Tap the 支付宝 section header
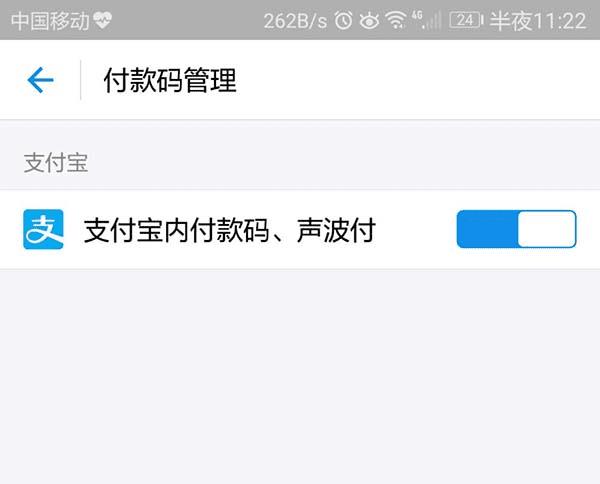The height and width of the screenshot is (484, 600). click(56, 163)
